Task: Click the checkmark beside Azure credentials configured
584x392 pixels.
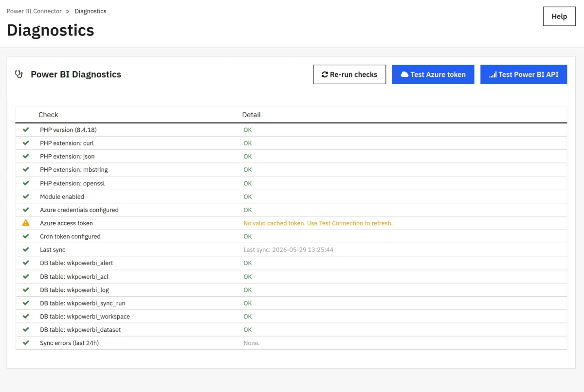Action: pyautogui.click(x=26, y=210)
